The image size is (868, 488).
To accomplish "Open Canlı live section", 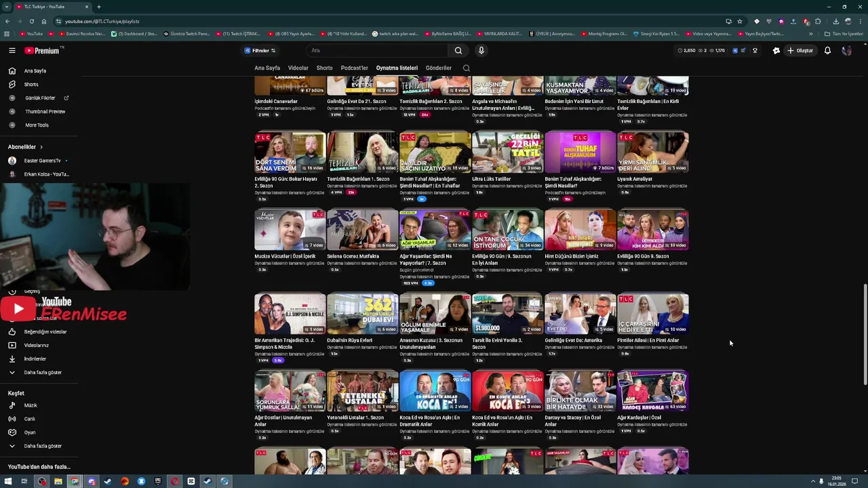I will tap(29, 419).
